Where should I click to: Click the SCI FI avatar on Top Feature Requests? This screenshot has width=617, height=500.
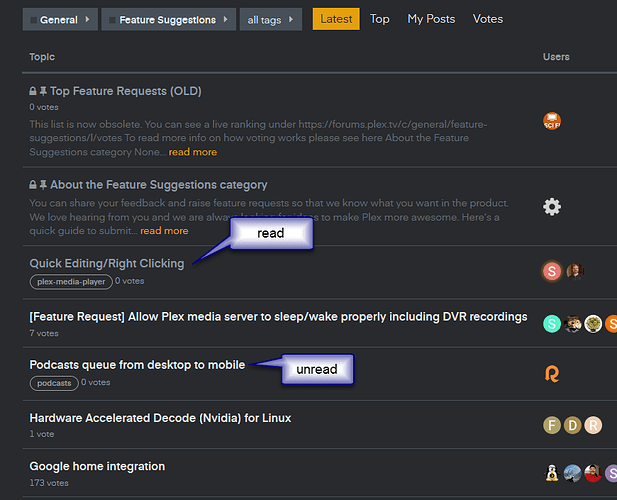coord(552,121)
